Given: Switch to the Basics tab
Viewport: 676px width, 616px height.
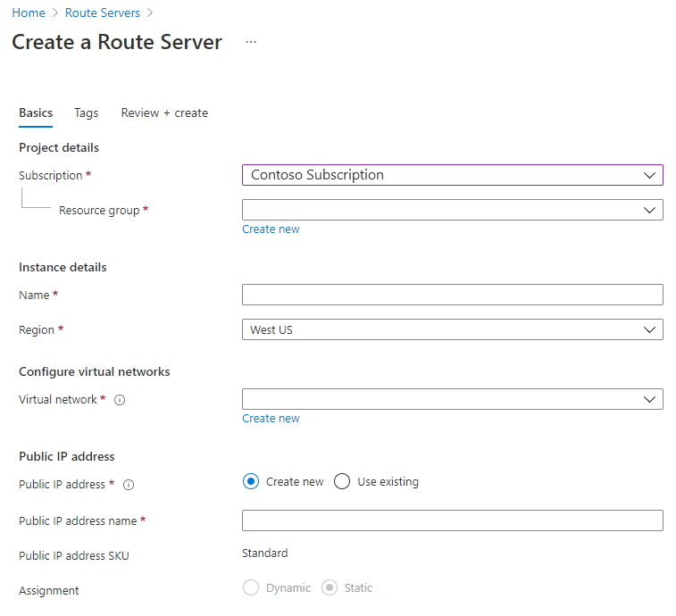Looking at the screenshot, I should pos(36,113).
